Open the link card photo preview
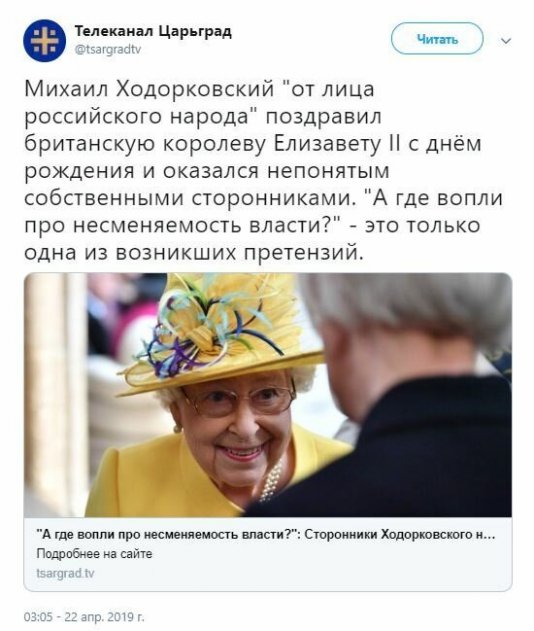Viewport: 534px width, 631px height. [x=268, y=395]
